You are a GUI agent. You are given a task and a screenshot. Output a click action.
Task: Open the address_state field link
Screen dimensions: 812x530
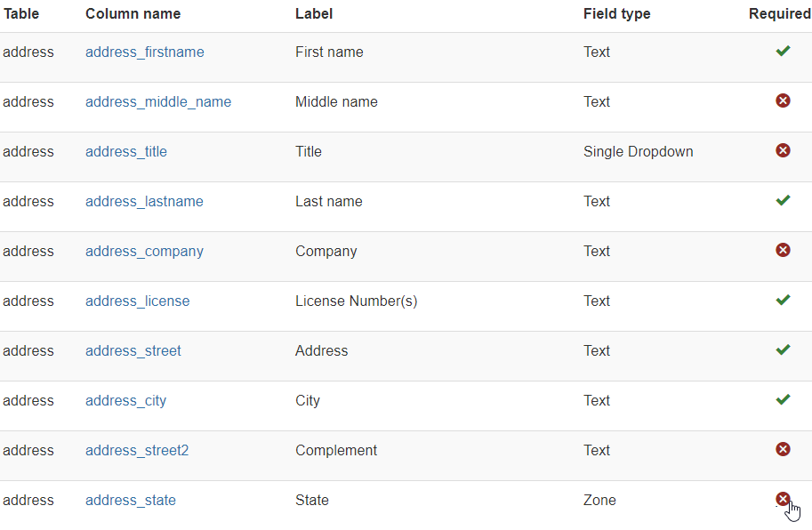coord(131,501)
